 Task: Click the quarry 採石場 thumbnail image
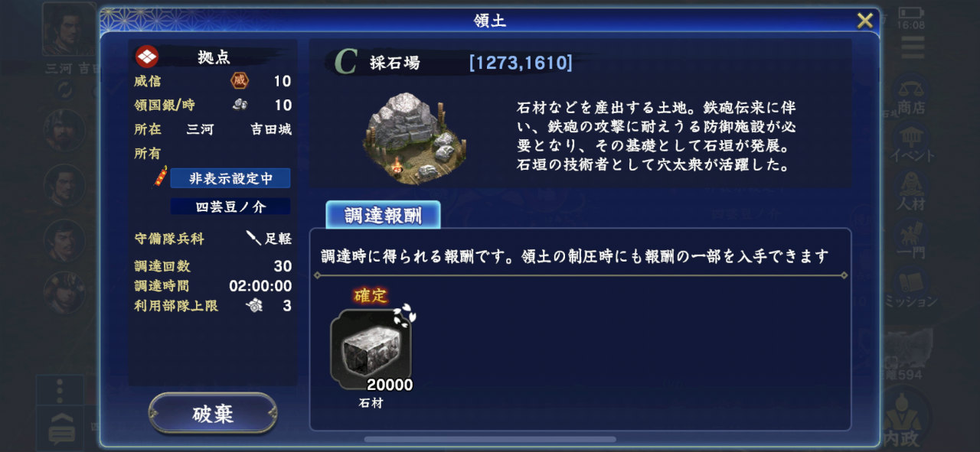click(413, 138)
